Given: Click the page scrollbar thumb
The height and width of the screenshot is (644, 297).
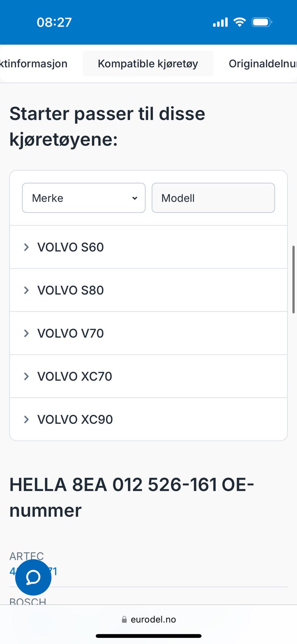Looking at the screenshot, I should [x=293, y=279].
